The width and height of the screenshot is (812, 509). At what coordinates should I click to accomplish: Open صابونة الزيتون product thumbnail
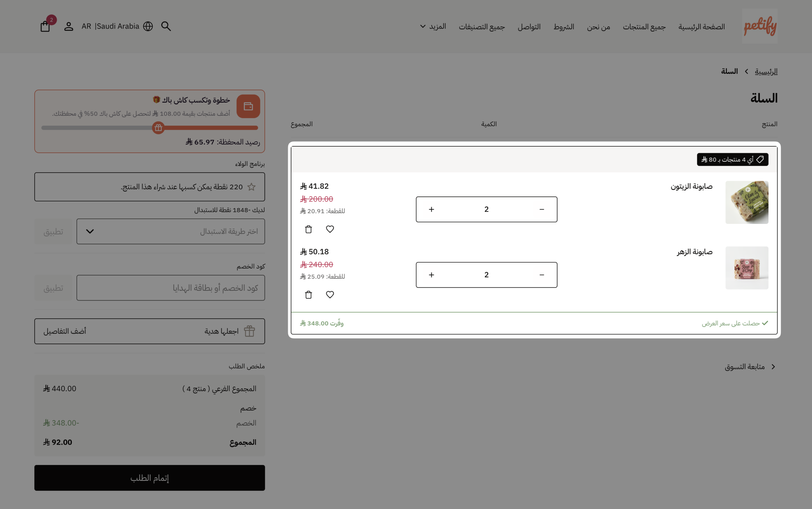(x=747, y=203)
